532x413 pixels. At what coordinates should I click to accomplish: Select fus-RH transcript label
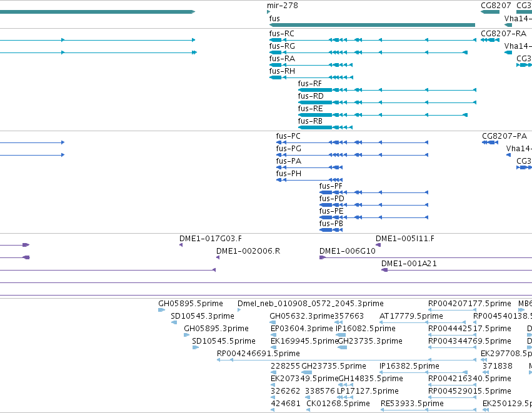(x=282, y=71)
